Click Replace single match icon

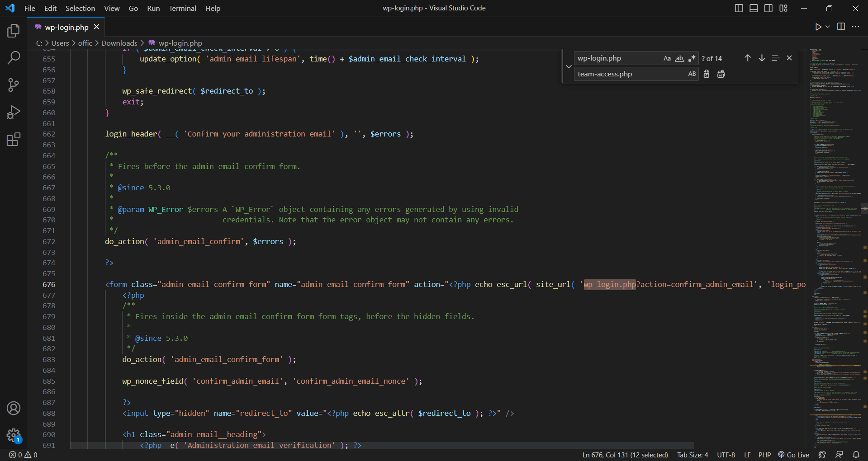pyautogui.click(x=707, y=74)
